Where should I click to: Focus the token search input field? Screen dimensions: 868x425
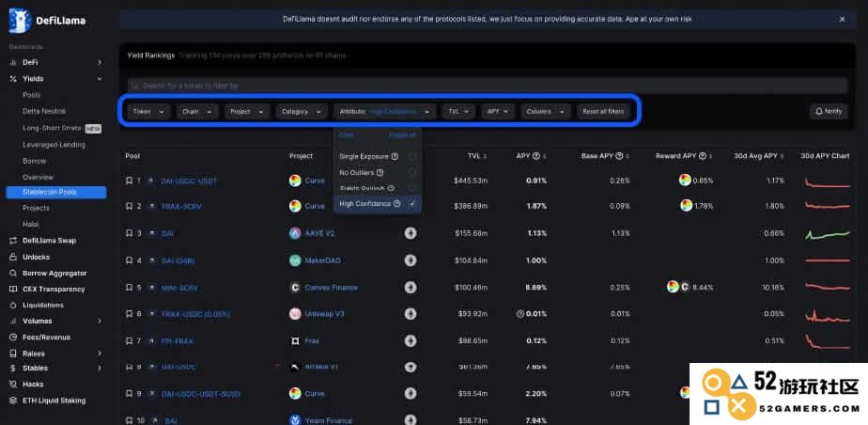(x=488, y=86)
